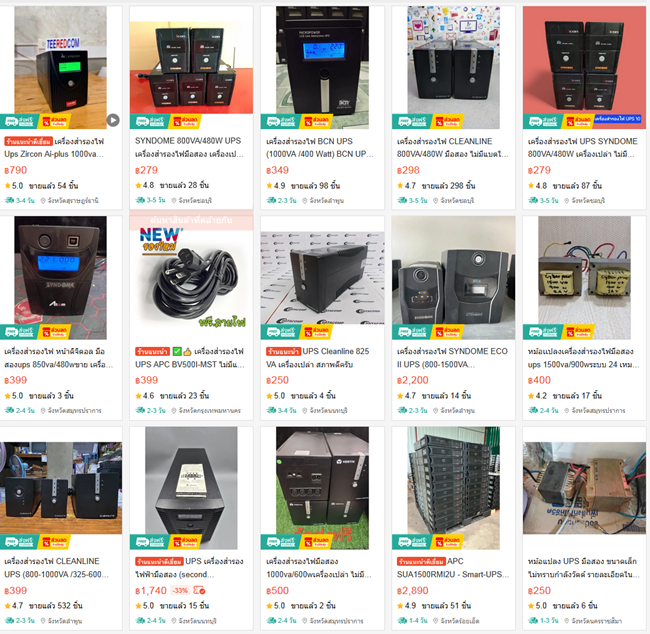Click free shipping badge on SYNDOME ฿279 first listing
Screen dimensions: 650x634
point(150,121)
